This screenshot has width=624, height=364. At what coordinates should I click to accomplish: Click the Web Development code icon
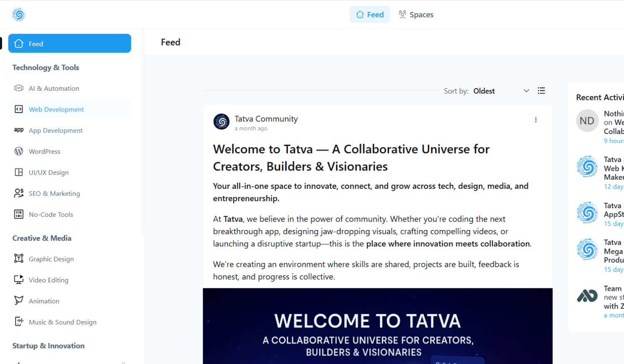click(x=19, y=109)
